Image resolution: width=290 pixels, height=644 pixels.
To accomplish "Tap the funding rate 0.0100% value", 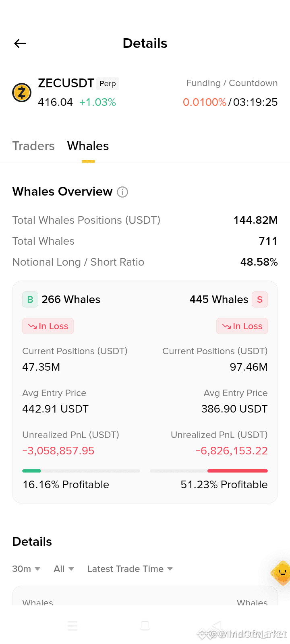I will tap(205, 102).
